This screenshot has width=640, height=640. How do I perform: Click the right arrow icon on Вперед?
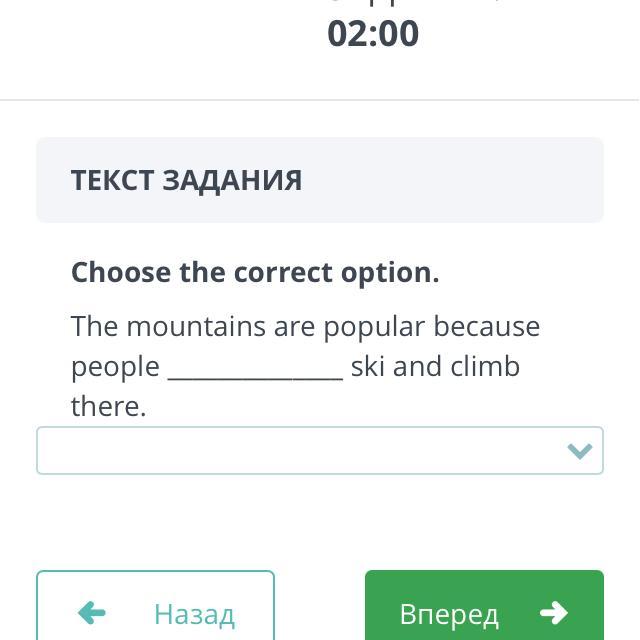(553, 612)
